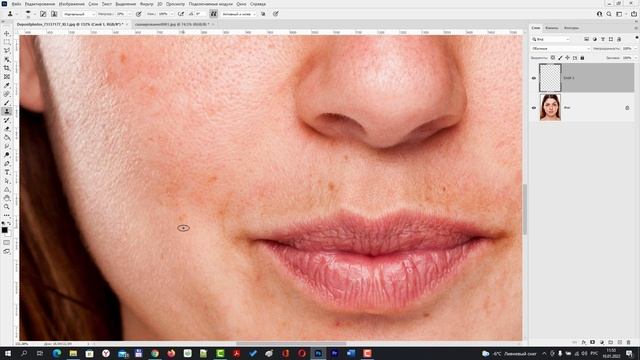Select the Frame tool
The height and width of the screenshot is (360, 640).
tap(7, 76)
